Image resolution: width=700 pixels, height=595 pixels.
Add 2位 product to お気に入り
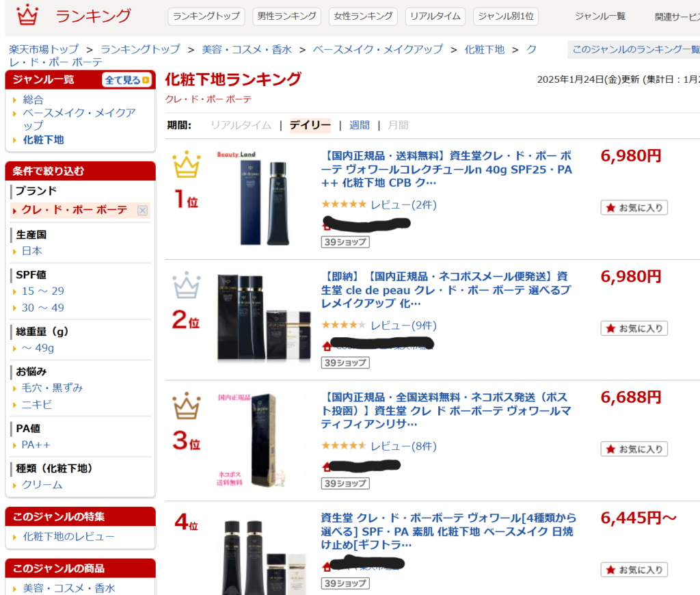(634, 328)
